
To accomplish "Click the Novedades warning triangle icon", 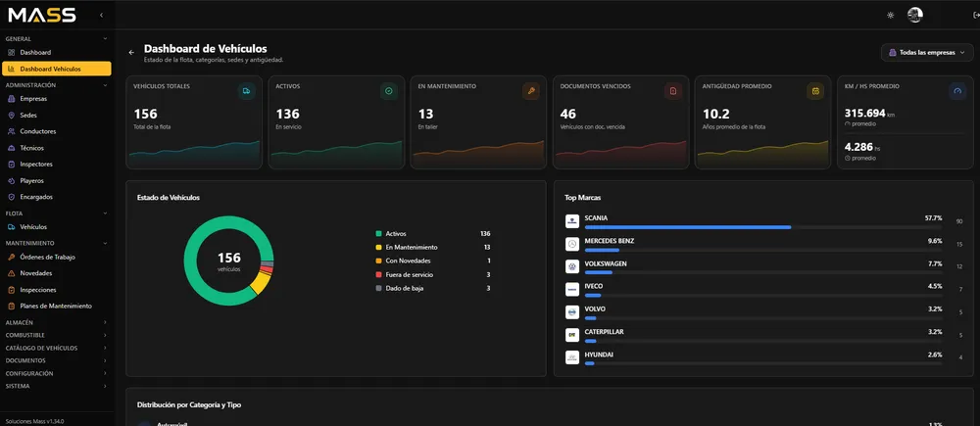I will point(11,273).
